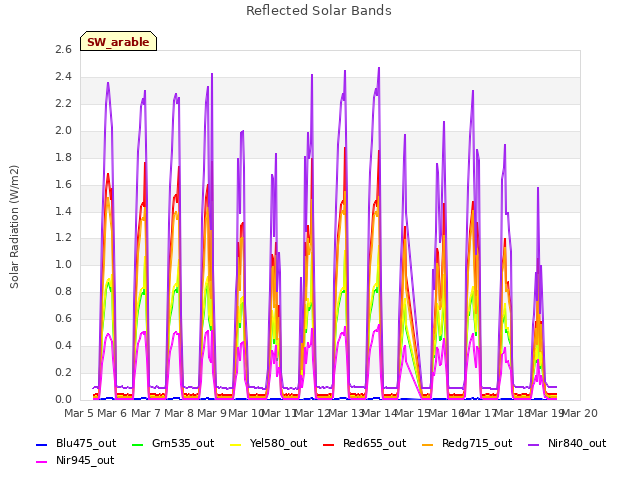640x480 pixels.
Task: Select the Reflected Solar Bands chart title
Action: pos(319,11)
